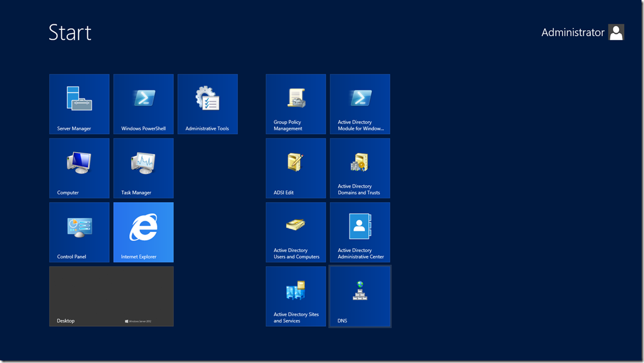
Task: Click the Administrator user avatar picture
Action: 616,32
